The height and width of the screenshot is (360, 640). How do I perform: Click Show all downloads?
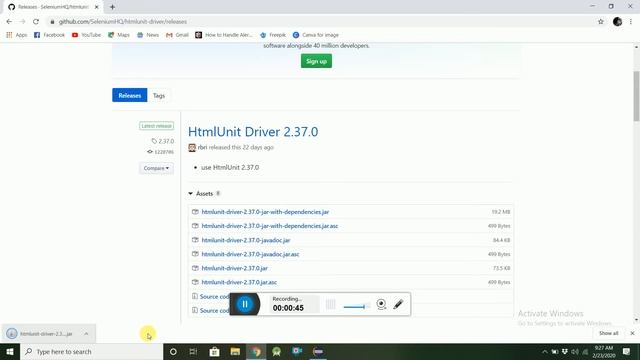(x=608, y=333)
